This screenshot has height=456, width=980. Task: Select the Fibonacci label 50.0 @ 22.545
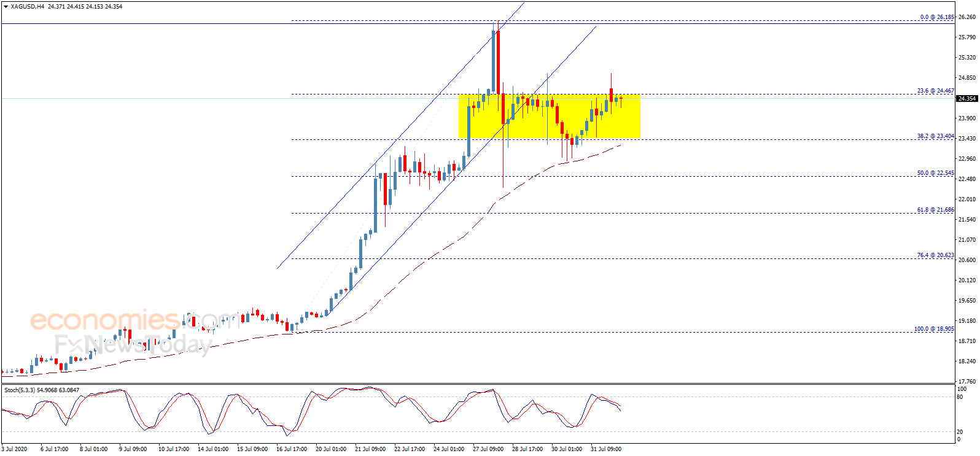point(936,173)
